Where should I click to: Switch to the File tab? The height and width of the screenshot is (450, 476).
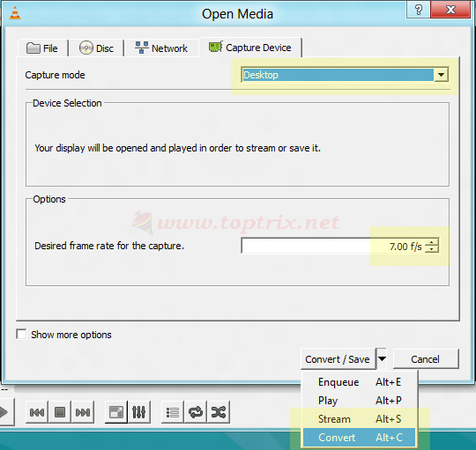42,48
